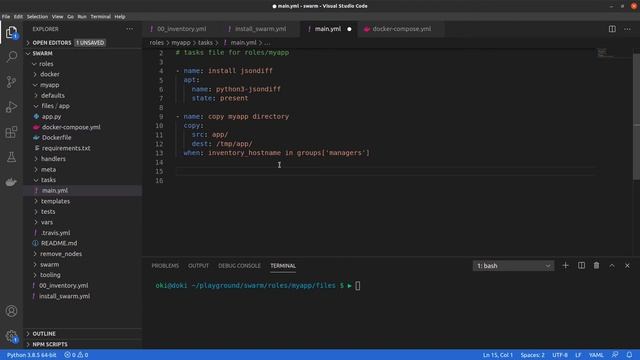640x360 pixels.
Task: Split the editor to the right
Action: (x=612, y=29)
